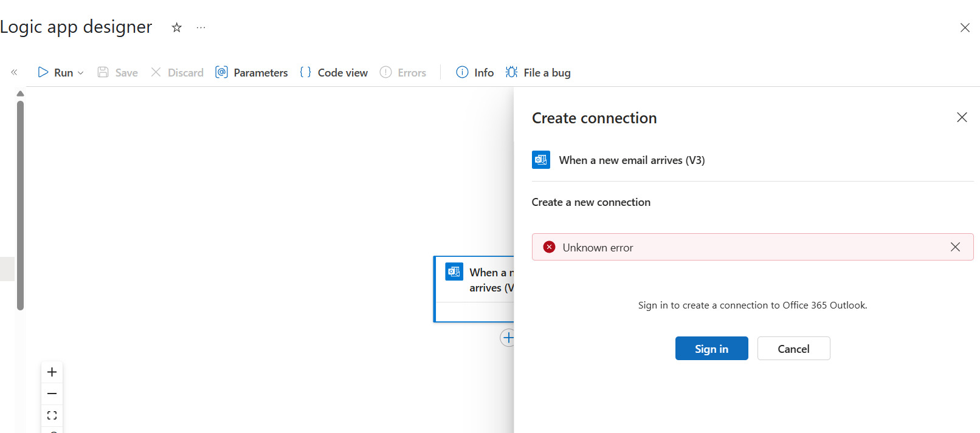Screen dimensions: 980x433
Task: Zoom out on the designer canvas
Action: (52, 394)
